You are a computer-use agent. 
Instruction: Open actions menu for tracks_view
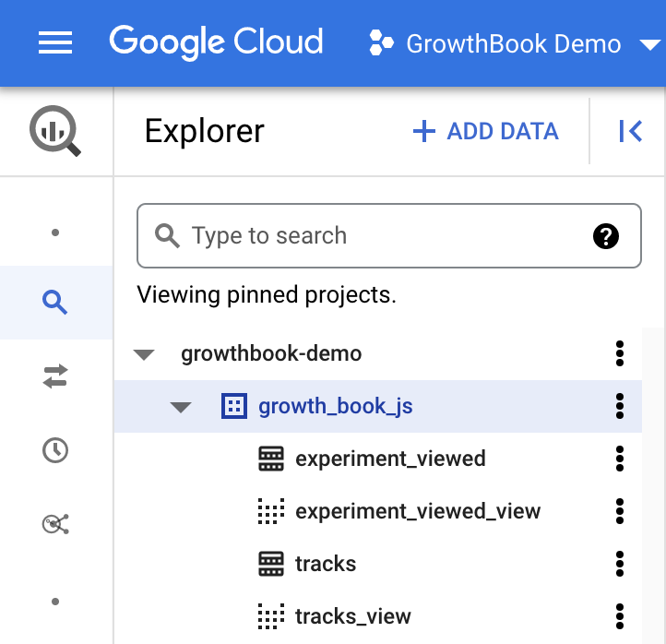click(620, 616)
